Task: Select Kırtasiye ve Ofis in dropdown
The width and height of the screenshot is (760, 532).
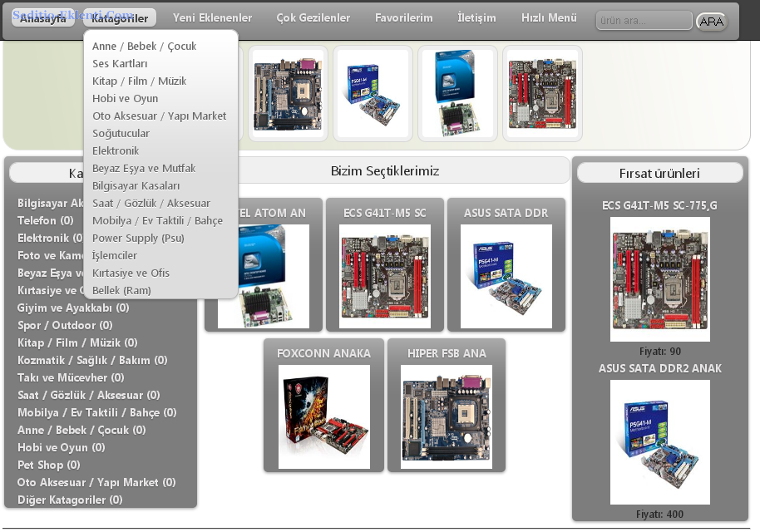Action: 131,273
